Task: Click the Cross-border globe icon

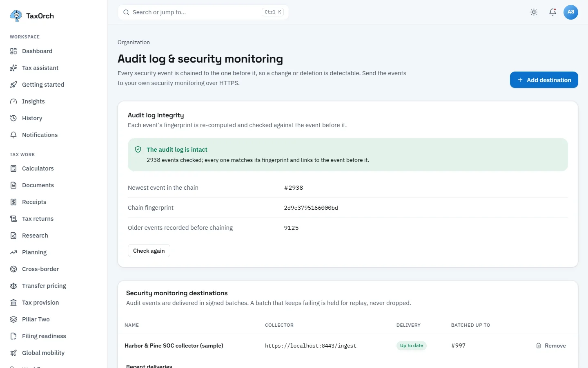Action: [13, 269]
